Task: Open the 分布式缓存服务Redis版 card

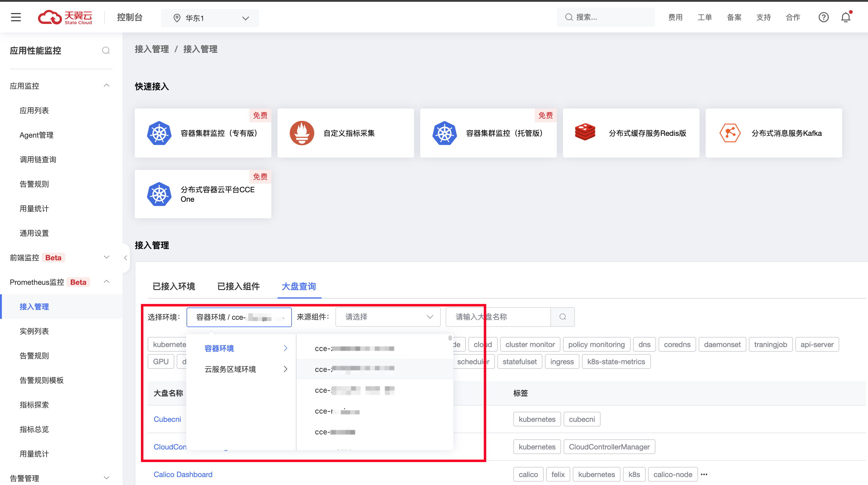Action: [631, 133]
